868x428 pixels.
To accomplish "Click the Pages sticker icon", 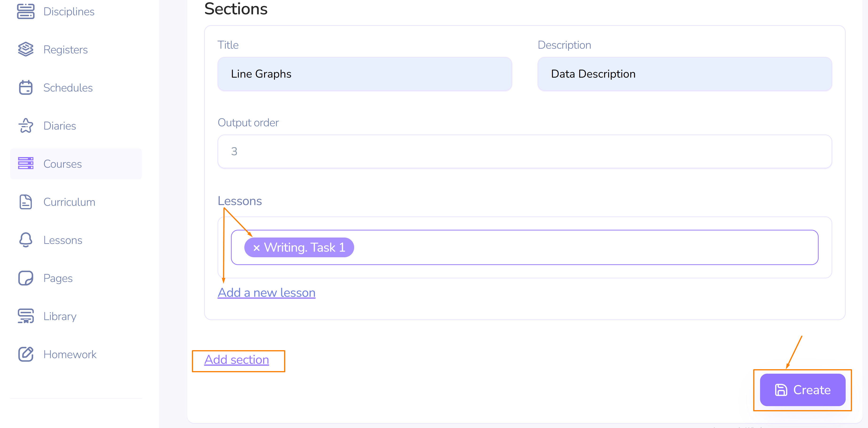I will (26, 278).
